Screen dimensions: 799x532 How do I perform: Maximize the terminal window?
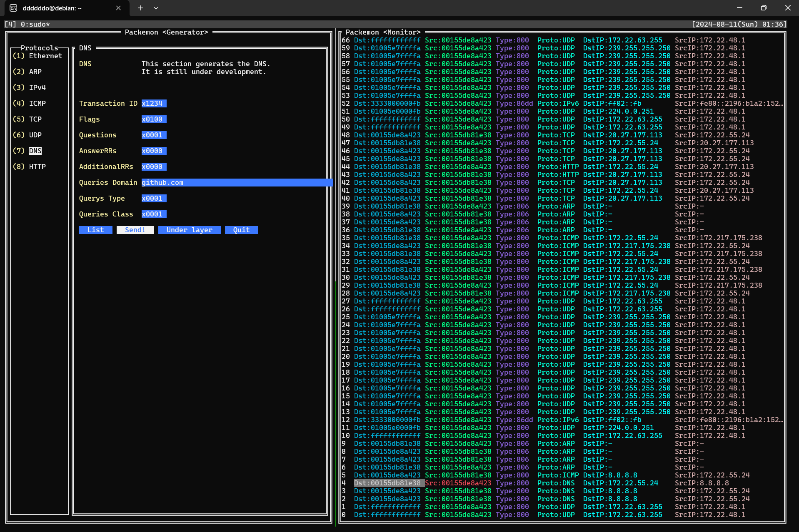tap(763, 8)
